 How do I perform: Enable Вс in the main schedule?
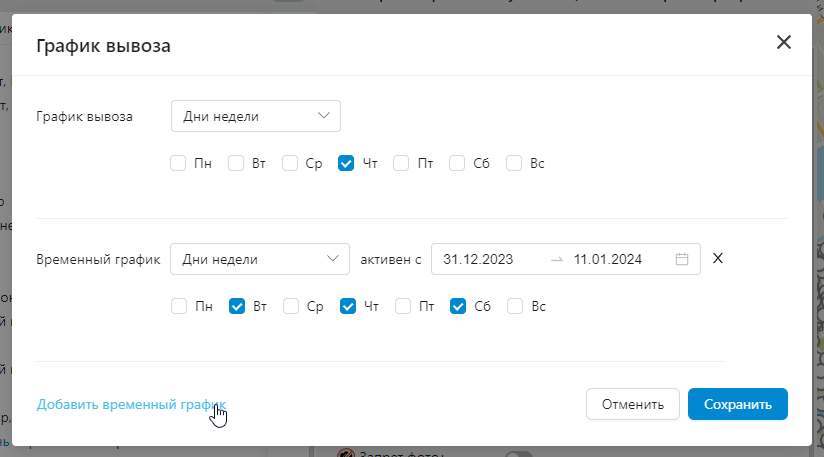pos(515,163)
